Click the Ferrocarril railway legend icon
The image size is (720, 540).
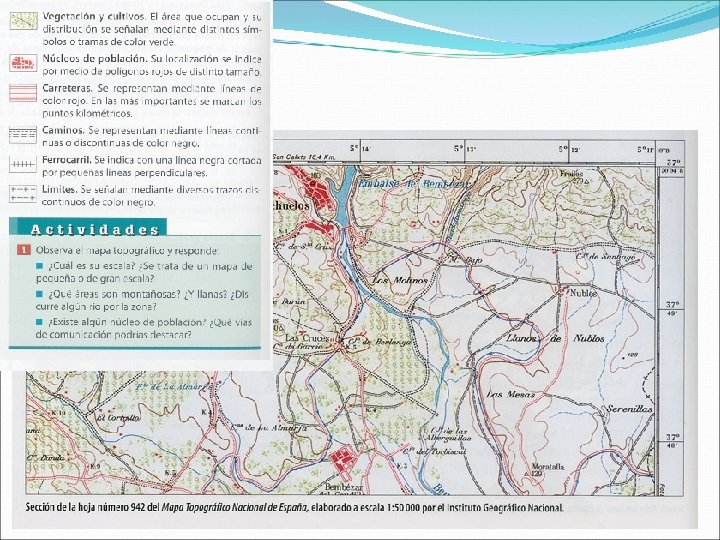[23, 164]
